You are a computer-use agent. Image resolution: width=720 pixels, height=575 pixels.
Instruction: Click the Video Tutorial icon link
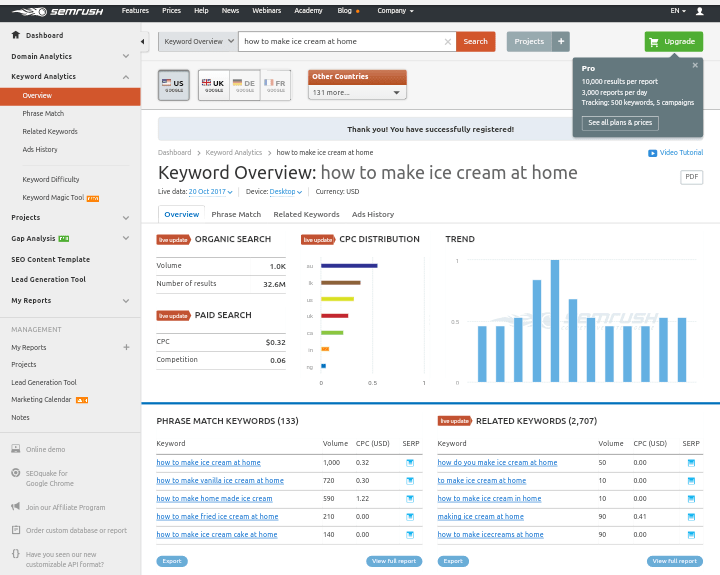pyautogui.click(x=652, y=153)
